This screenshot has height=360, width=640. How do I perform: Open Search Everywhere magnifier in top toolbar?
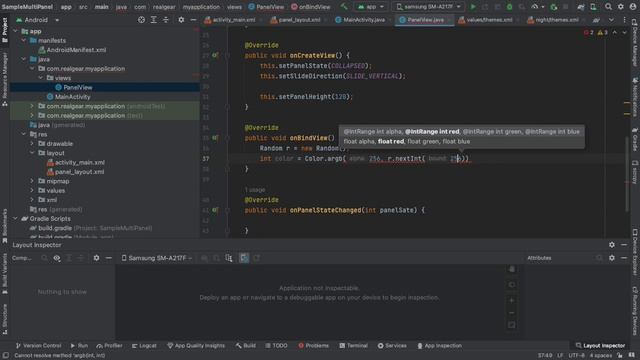click(x=608, y=7)
